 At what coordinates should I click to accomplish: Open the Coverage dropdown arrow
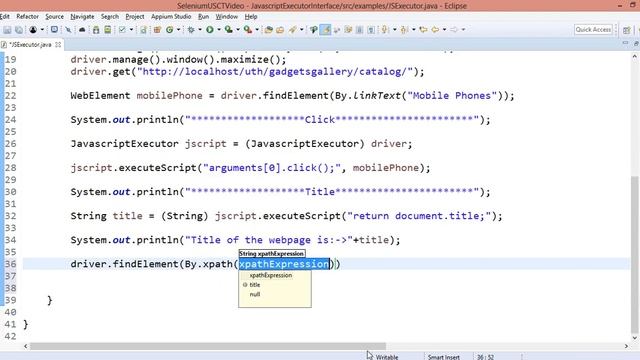coord(238,30)
